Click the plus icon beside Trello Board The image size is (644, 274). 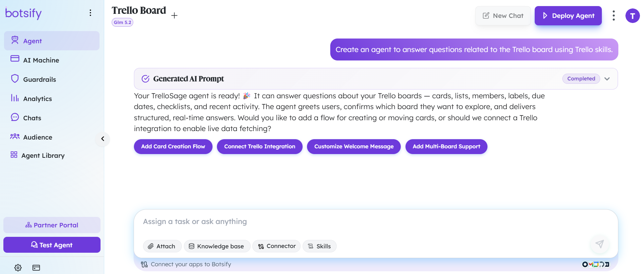174,16
